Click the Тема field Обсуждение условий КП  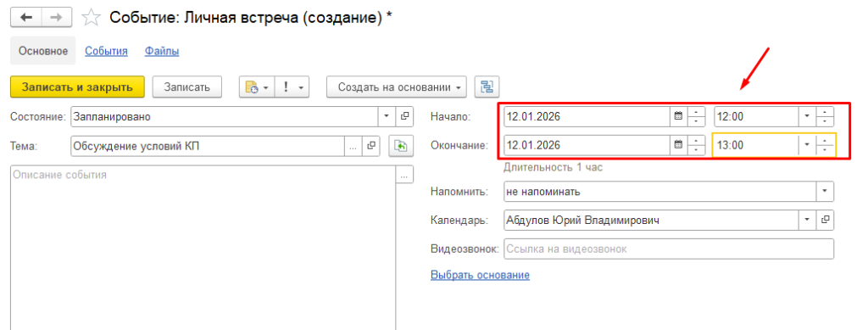coord(207,146)
